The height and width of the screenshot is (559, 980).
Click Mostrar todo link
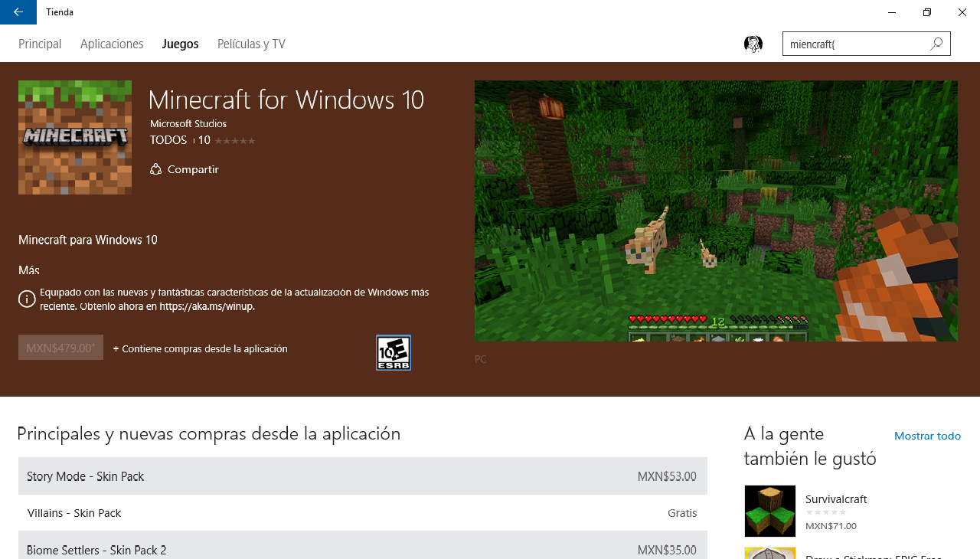[x=927, y=436]
